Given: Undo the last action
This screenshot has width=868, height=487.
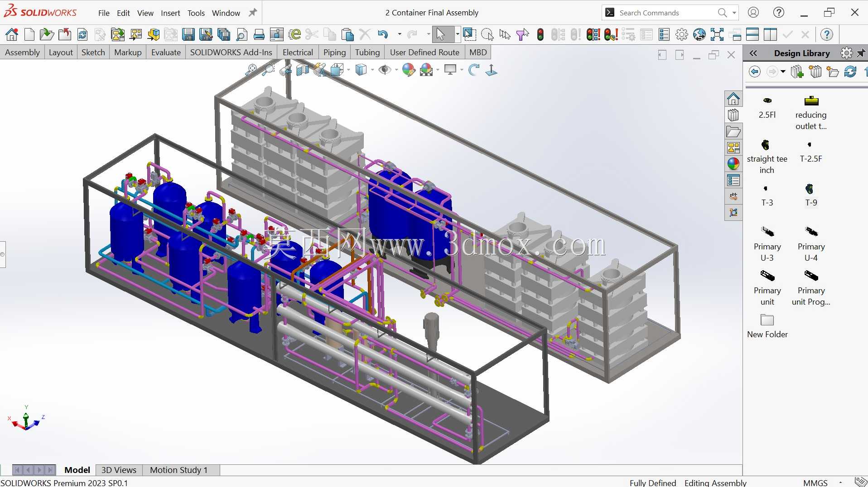Looking at the screenshot, I should pos(383,34).
